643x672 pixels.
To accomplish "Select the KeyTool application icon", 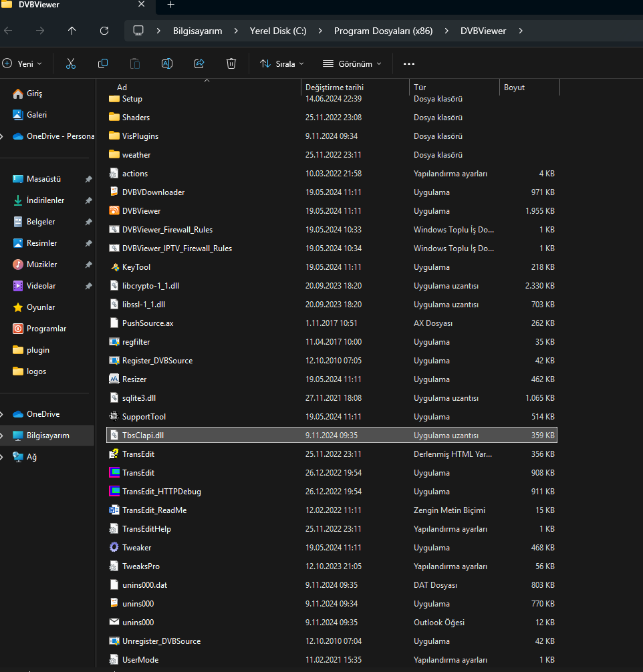I will click(114, 267).
